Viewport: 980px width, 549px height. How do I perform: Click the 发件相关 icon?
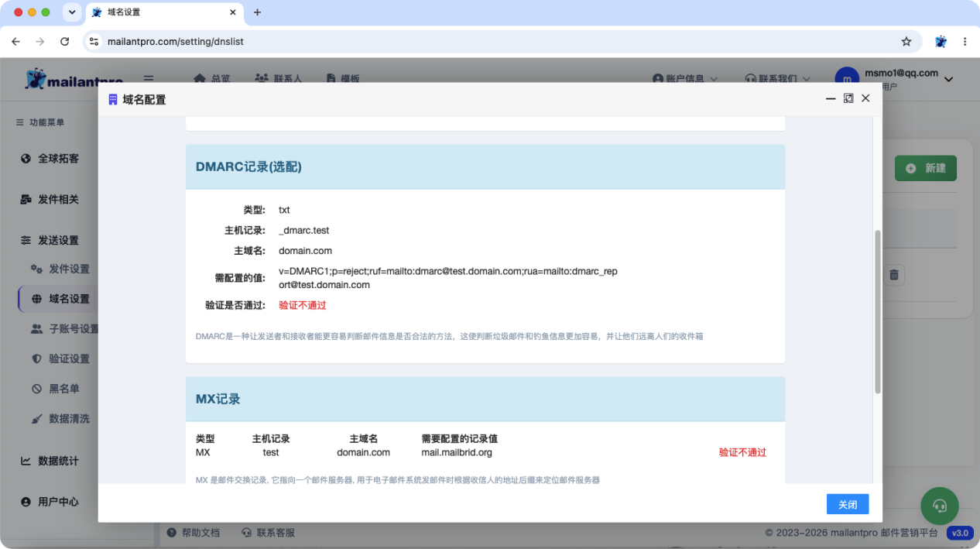pyautogui.click(x=26, y=200)
